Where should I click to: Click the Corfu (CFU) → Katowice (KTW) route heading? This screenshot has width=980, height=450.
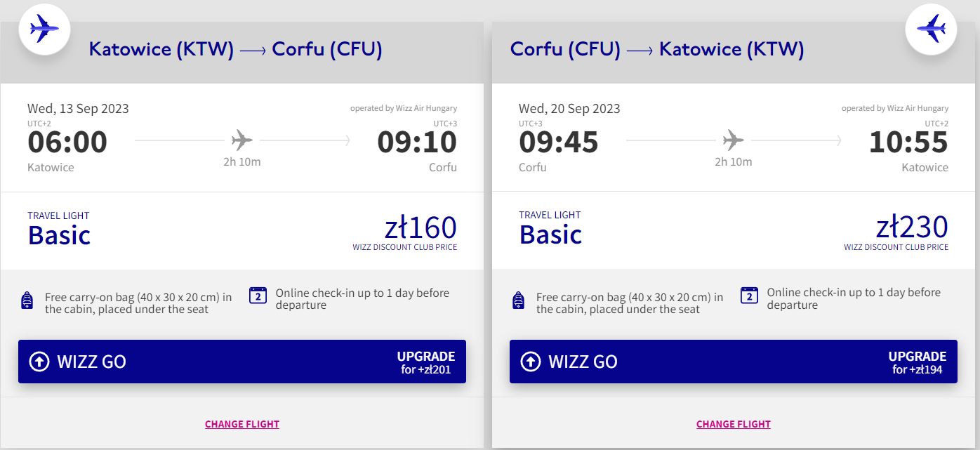pyautogui.click(x=656, y=50)
